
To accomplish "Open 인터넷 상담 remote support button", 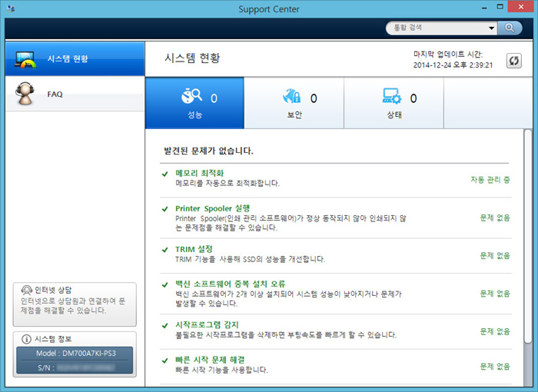I will 75,304.
